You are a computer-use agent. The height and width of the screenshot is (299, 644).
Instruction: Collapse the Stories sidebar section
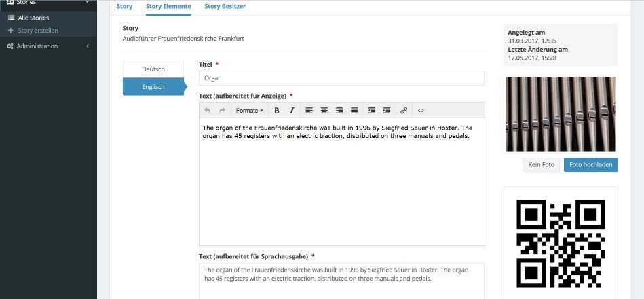pyautogui.click(x=48, y=3)
